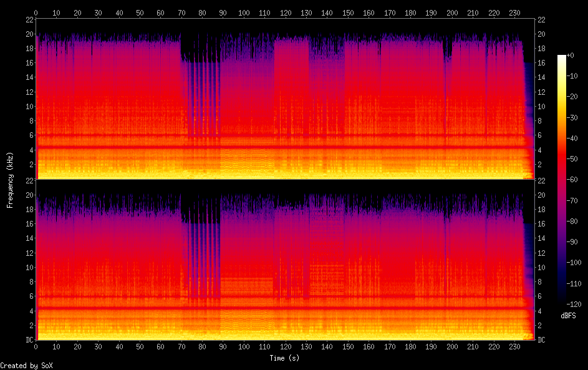
Task: Select the '-10' dBFS scale value
Action: click(x=572, y=75)
